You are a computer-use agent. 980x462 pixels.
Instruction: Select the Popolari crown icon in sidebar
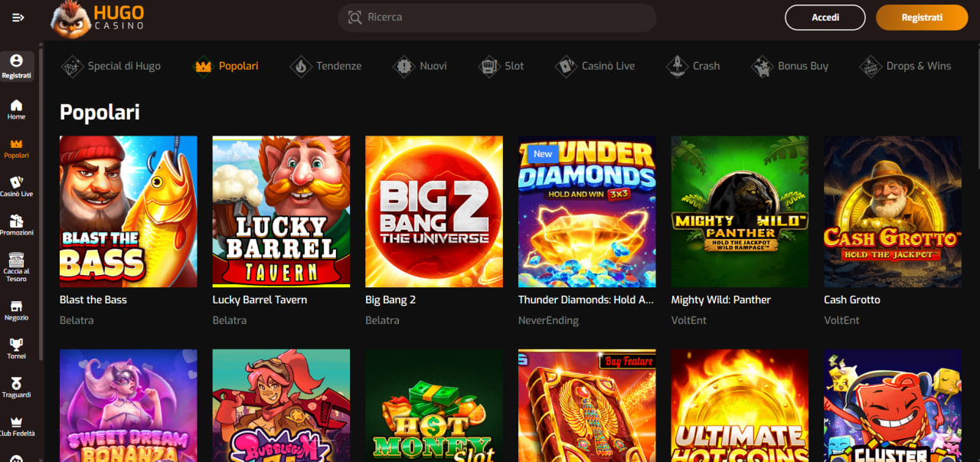pyautogui.click(x=16, y=143)
